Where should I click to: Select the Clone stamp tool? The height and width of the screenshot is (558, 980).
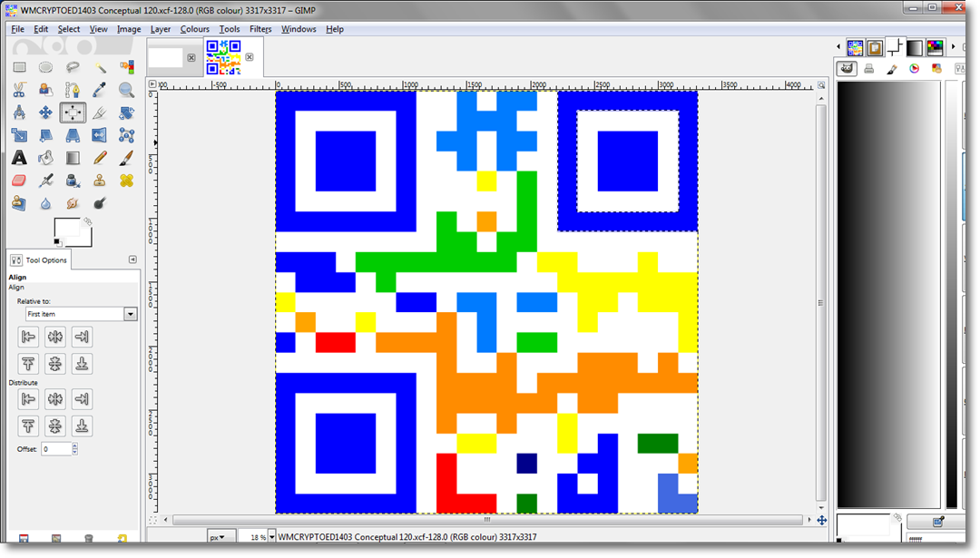[x=100, y=181]
